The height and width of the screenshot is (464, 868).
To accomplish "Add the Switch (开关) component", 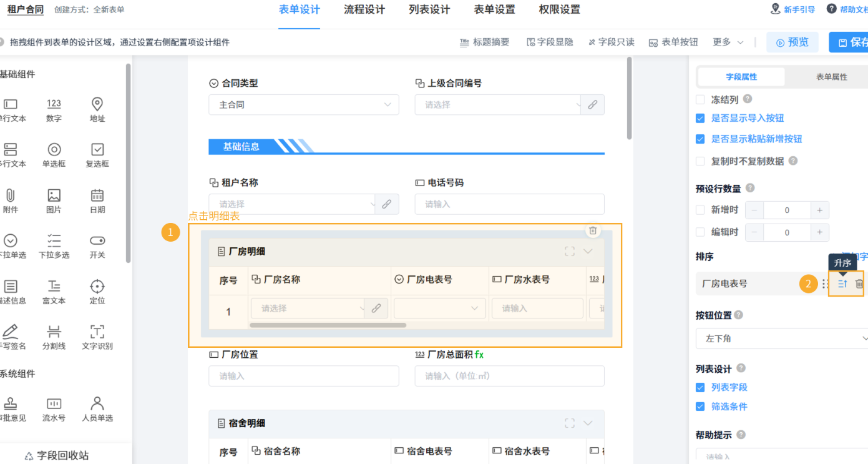I will tap(97, 246).
